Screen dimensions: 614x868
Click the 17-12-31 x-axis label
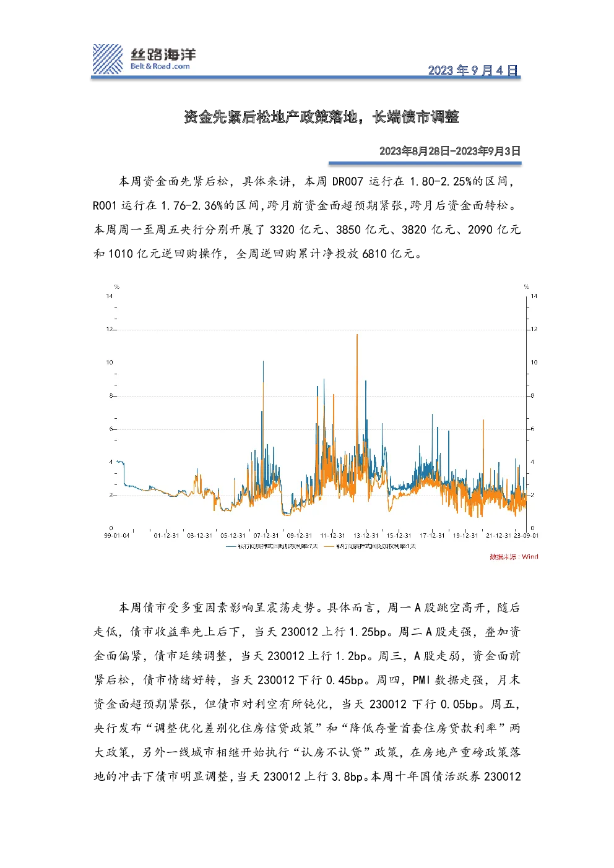point(432,535)
